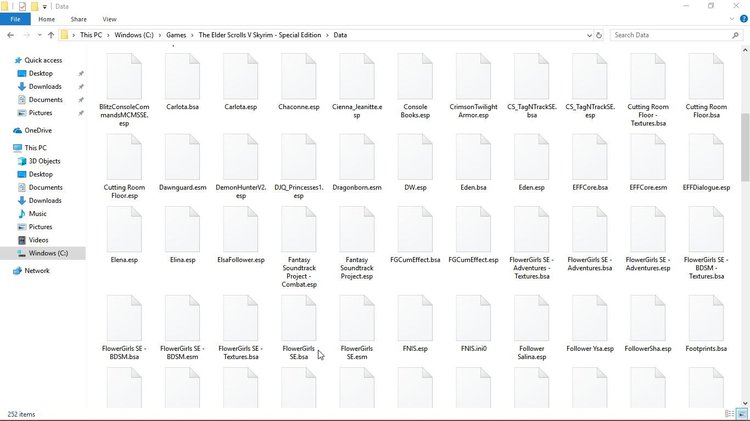Click 'Windows (C:)' in address breadcrumb
The width and height of the screenshot is (750, 421).
click(134, 35)
